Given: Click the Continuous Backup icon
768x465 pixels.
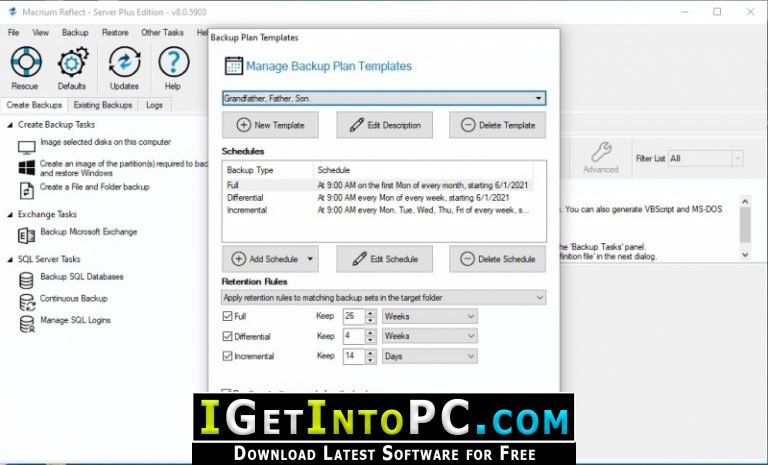Looking at the screenshot, I should [27, 302].
